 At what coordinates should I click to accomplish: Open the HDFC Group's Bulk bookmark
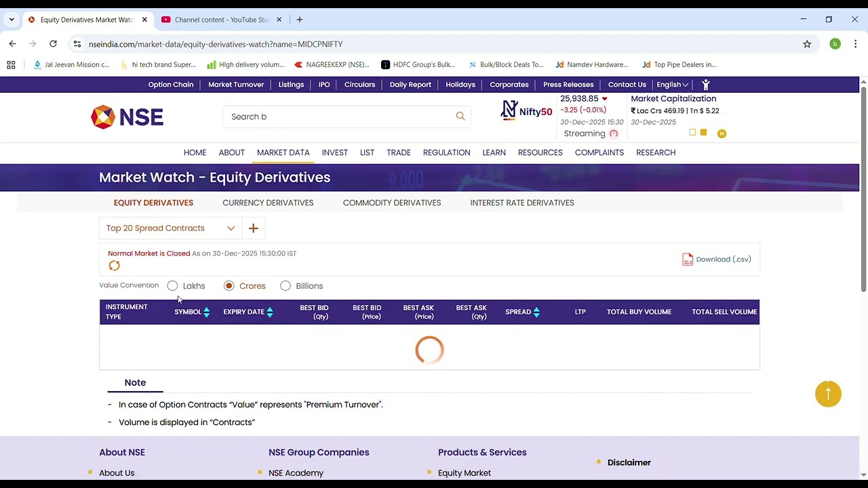tap(418, 65)
